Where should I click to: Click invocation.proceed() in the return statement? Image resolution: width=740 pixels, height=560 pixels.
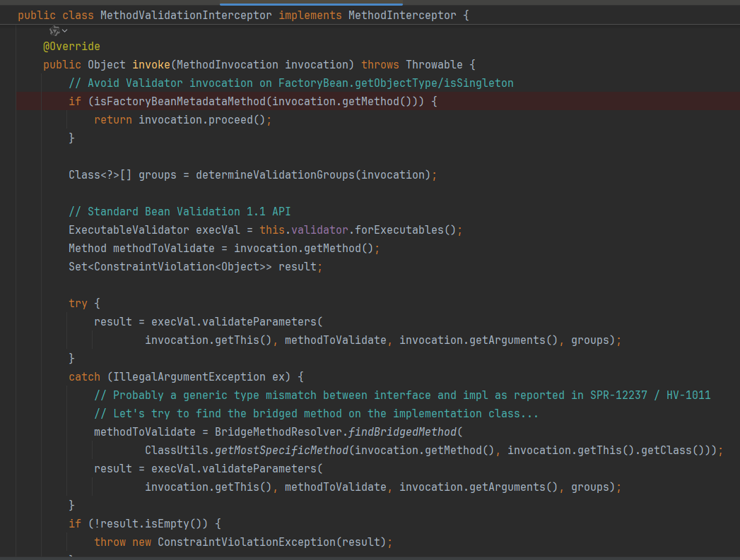tap(201, 120)
